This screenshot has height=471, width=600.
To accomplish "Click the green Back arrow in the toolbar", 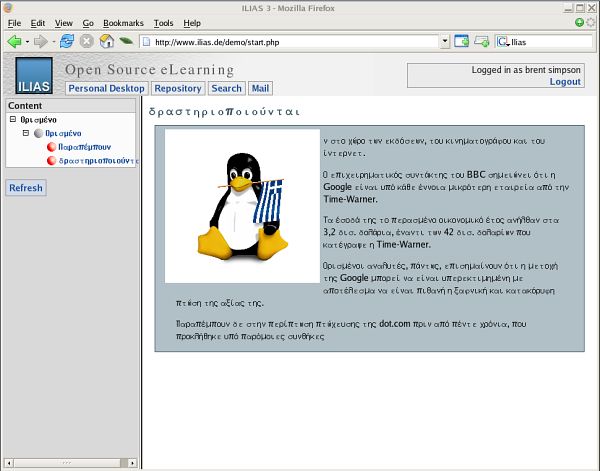I will [14, 41].
